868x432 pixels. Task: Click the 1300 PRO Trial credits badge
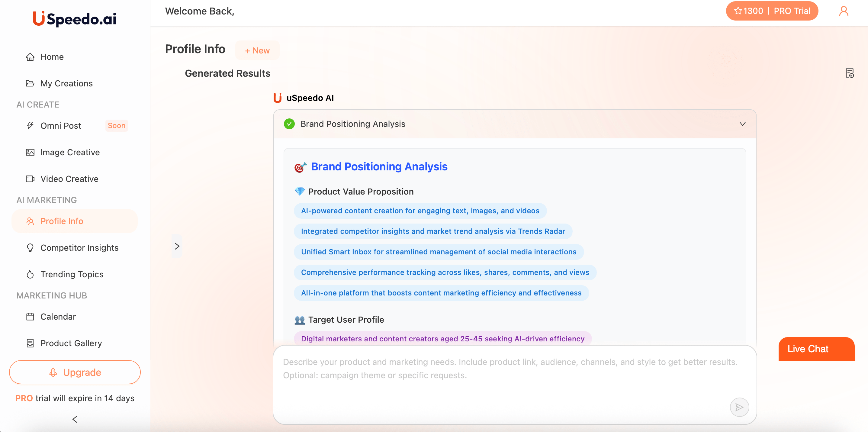[x=772, y=11]
